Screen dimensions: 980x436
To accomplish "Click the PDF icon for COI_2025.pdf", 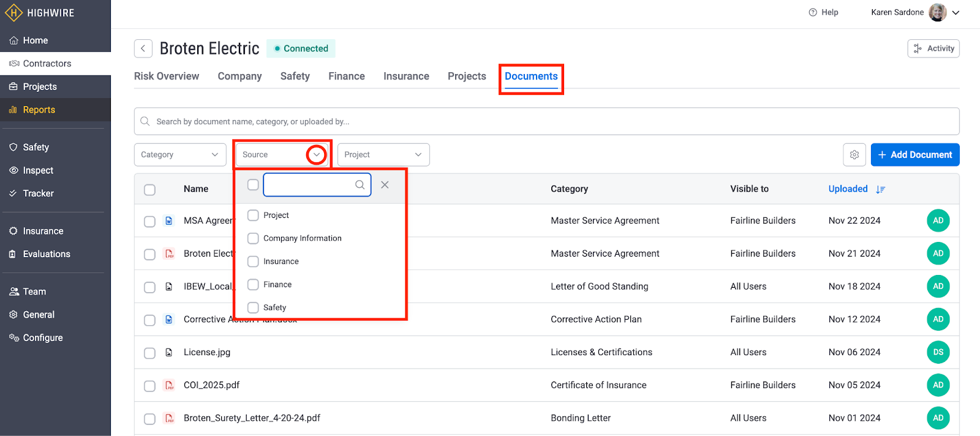I will point(170,385).
